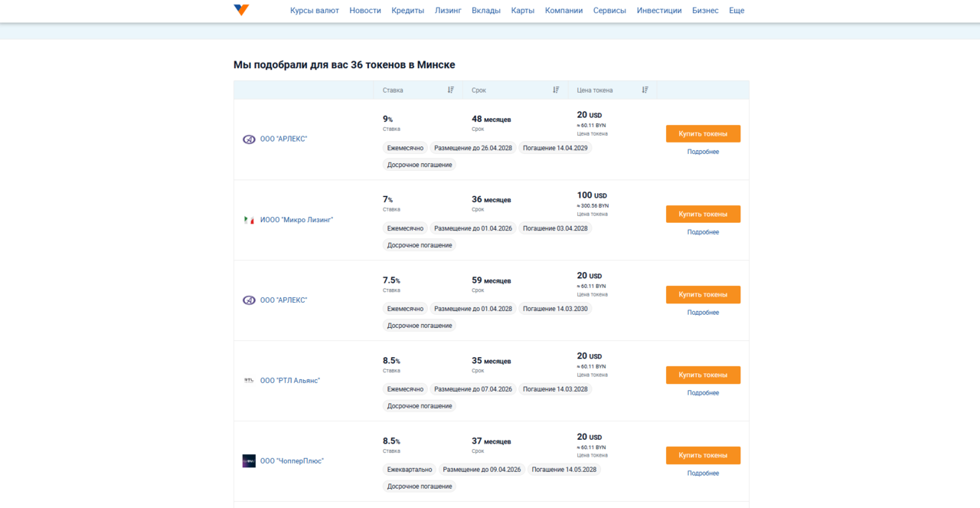
Task: Expand the Еще menu in the header
Action: click(736, 11)
